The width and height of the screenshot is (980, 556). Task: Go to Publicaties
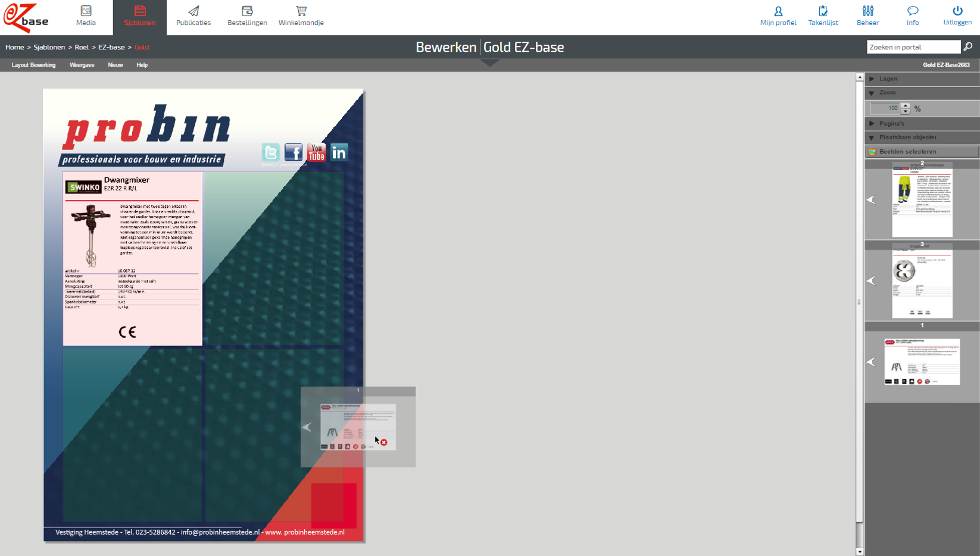[x=193, y=16]
